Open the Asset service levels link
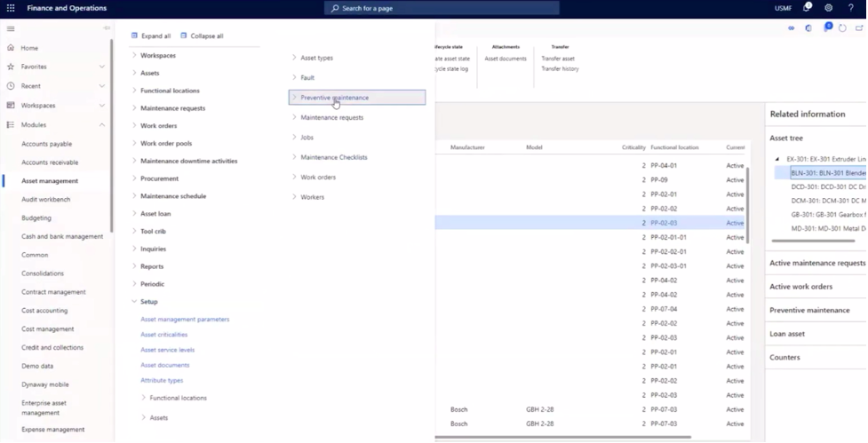This screenshot has height=443, width=868. point(167,350)
